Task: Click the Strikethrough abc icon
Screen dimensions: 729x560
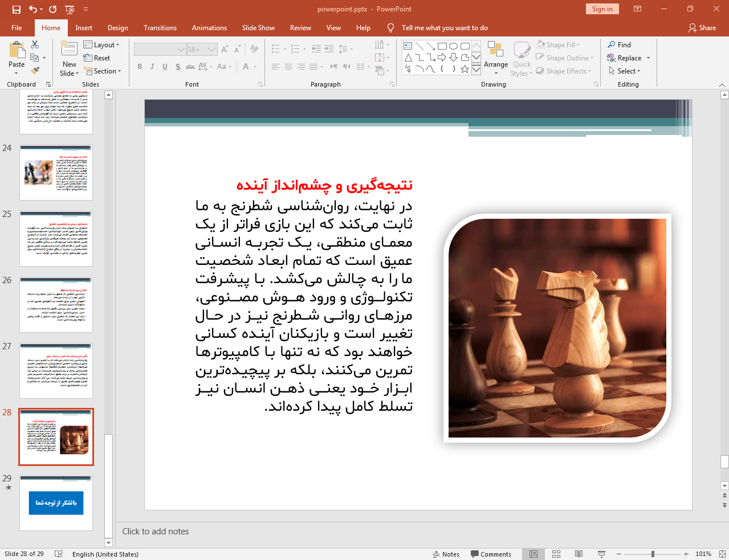Action: (x=190, y=67)
